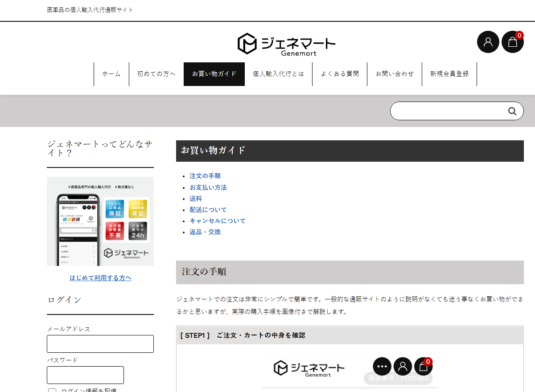The image size is (535, 392).
Task: Open the shopping cart icon in header
Action: point(513,42)
